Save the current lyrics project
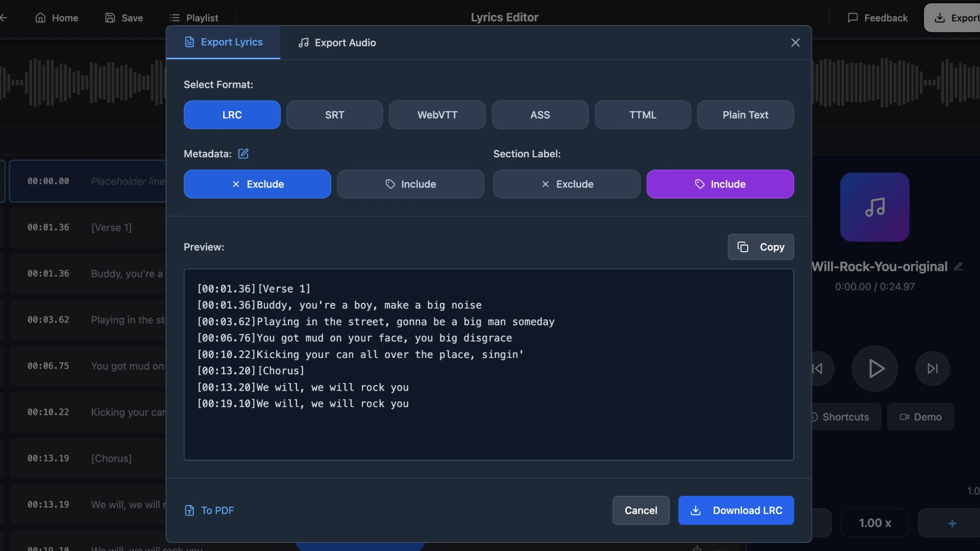 124,18
